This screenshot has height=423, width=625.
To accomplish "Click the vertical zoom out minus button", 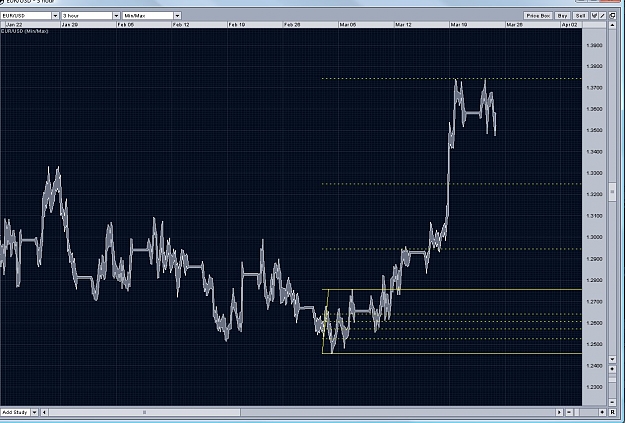I will coord(612,402).
